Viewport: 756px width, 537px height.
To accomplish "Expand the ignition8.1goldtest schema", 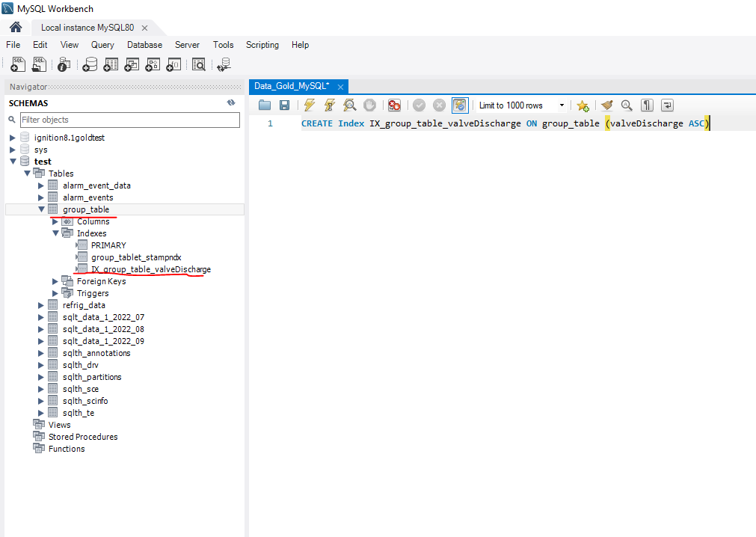I will 13,138.
